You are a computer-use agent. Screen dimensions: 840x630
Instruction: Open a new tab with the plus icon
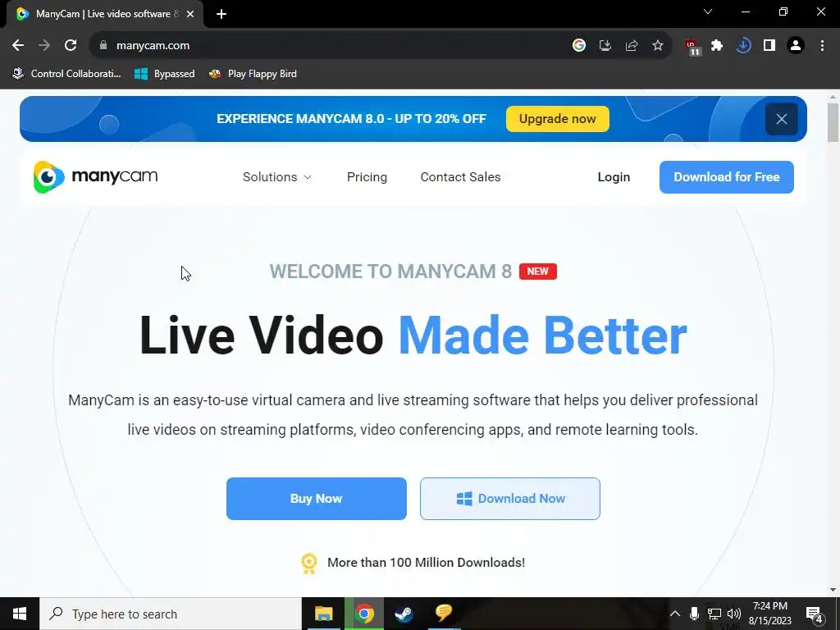click(x=221, y=14)
